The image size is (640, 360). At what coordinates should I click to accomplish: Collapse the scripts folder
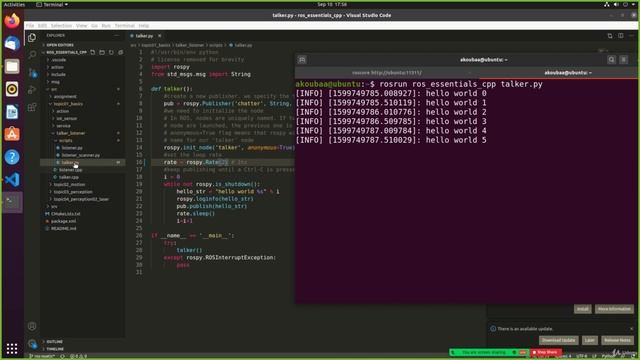(x=65, y=141)
